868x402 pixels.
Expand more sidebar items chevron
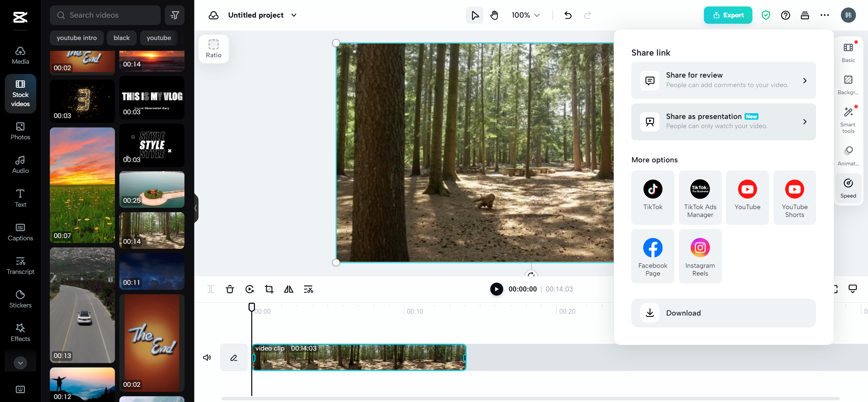(x=20, y=363)
